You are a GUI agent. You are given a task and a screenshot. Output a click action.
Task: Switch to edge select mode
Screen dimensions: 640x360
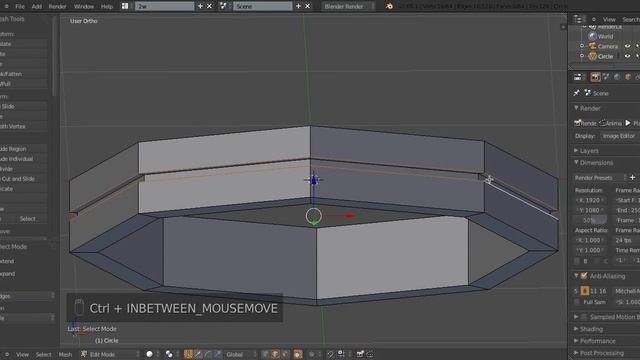pos(275,354)
